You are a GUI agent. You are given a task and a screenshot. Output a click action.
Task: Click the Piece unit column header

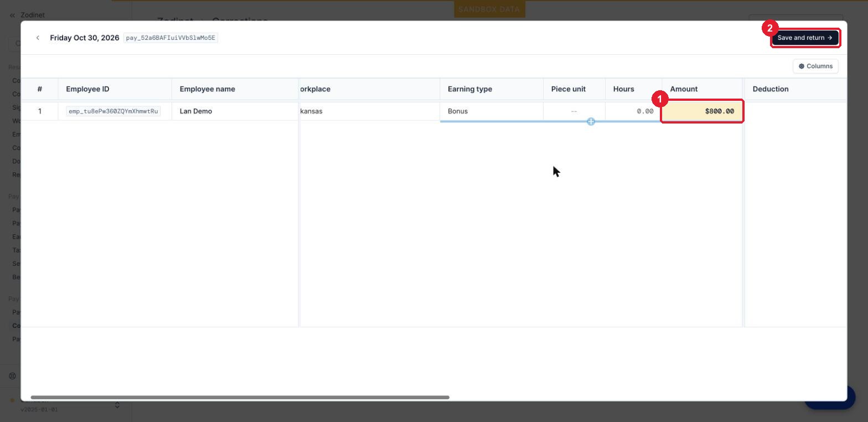[x=574, y=89]
